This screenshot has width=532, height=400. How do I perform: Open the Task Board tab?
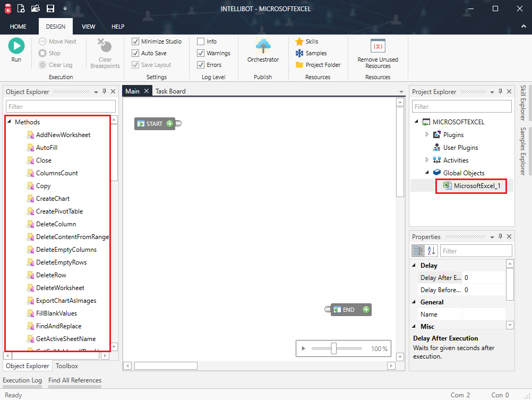[x=170, y=91]
